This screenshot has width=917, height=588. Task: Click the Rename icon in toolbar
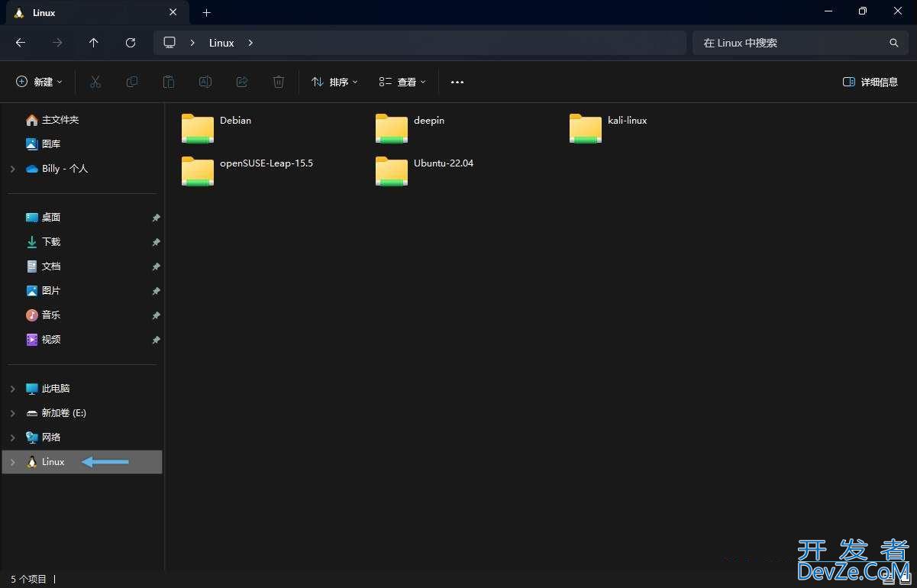point(205,82)
